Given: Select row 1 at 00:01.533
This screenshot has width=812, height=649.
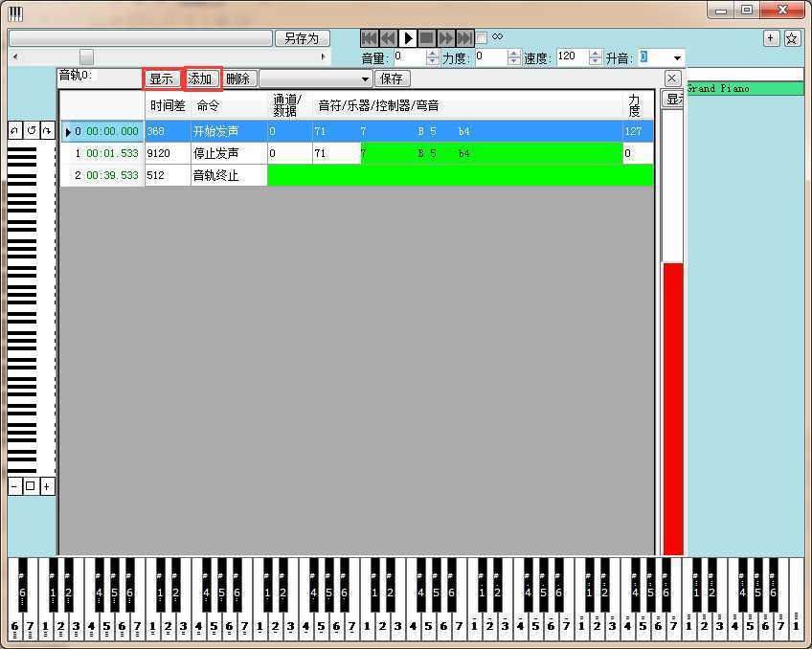Looking at the screenshot, I should point(357,153).
